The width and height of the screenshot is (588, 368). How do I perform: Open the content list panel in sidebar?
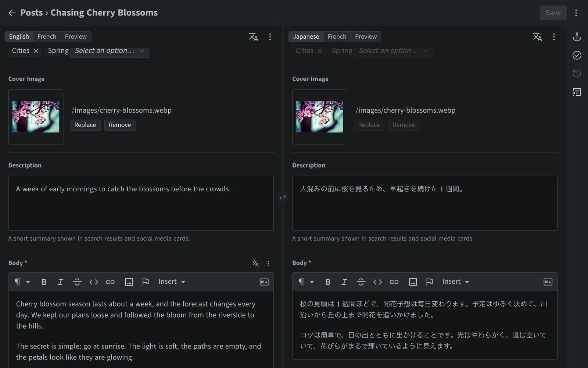coord(577,92)
